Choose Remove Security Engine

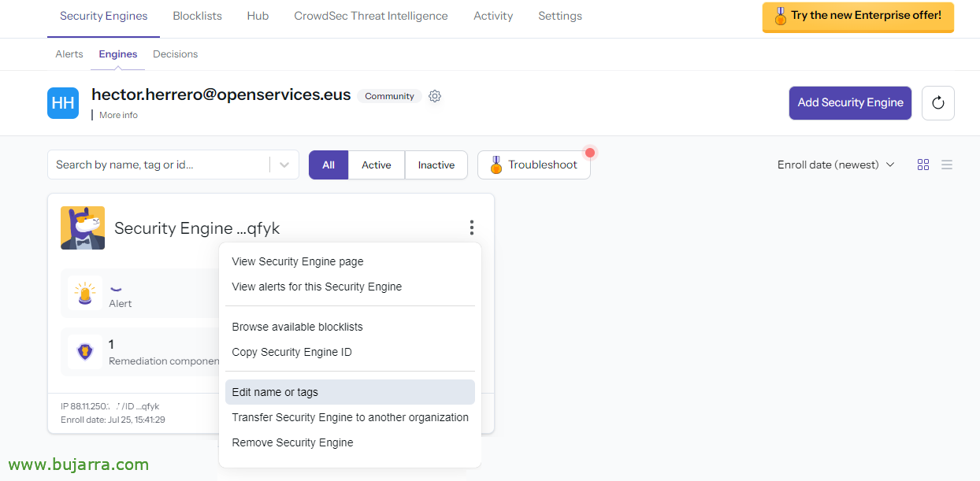[x=350, y=442]
